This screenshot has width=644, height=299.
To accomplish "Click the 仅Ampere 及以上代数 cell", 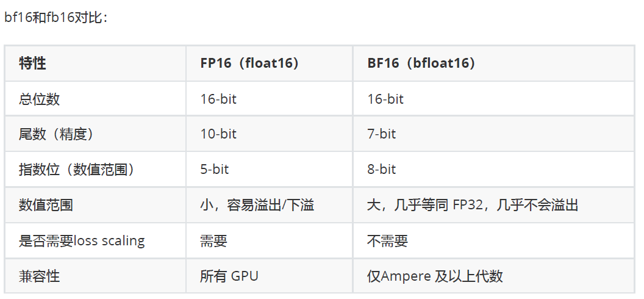I will (x=494, y=276).
